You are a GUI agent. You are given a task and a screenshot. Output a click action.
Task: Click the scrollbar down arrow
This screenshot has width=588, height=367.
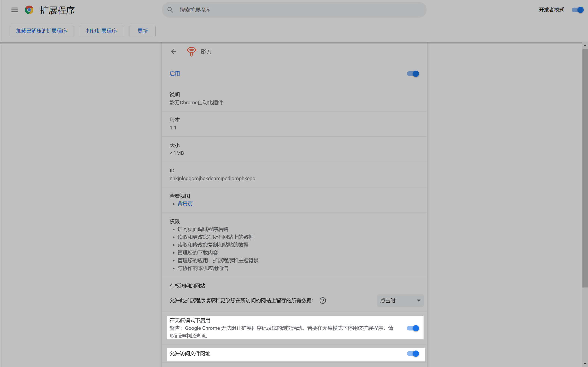(x=585, y=364)
